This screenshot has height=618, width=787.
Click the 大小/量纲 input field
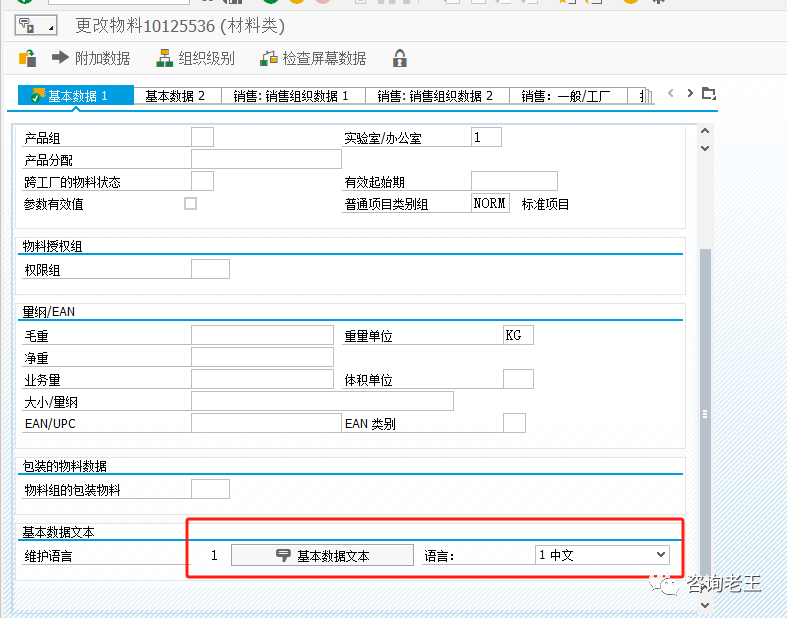point(322,401)
